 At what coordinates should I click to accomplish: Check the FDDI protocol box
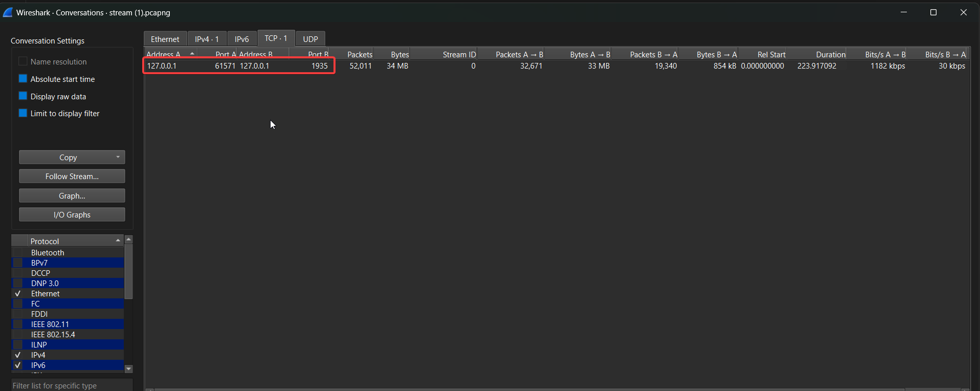click(18, 314)
